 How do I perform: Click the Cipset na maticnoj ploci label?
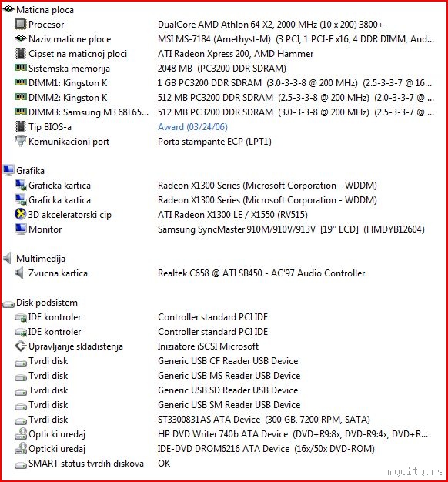click(78, 53)
